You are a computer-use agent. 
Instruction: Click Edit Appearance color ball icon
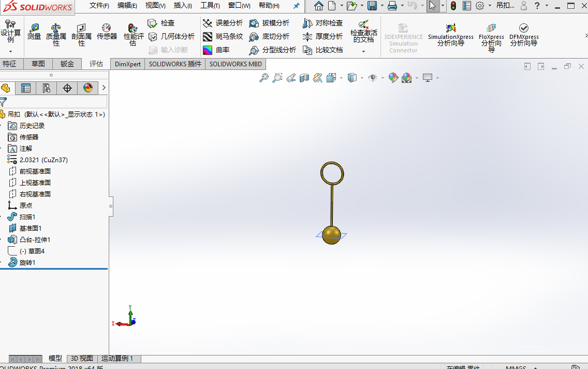393,78
